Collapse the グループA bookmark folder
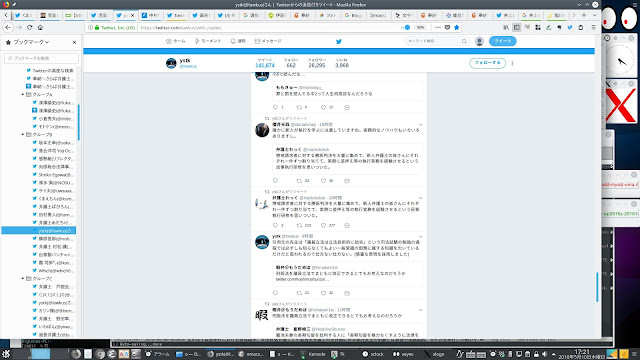The image size is (640, 360). pos(23,94)
